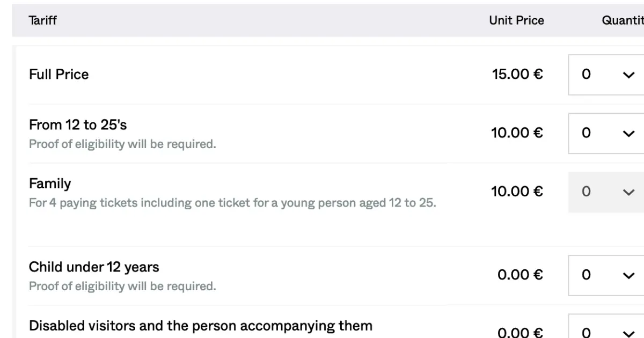This screenshot has width=644, height=338.
Task: Select the Family tariff label
Action: tap(50, 183)
